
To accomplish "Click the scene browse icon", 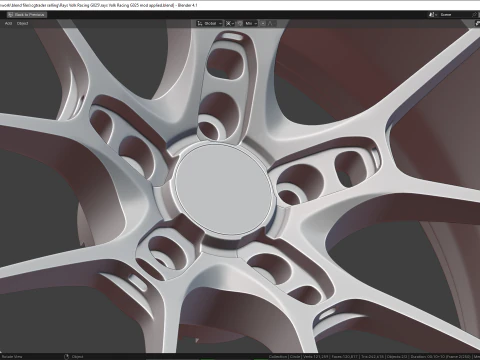I will point(433,15).
